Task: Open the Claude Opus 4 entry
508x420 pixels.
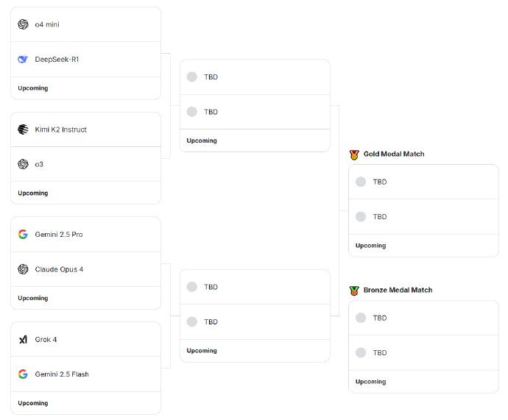Action: pyautogui.click(x=59, y=269)
